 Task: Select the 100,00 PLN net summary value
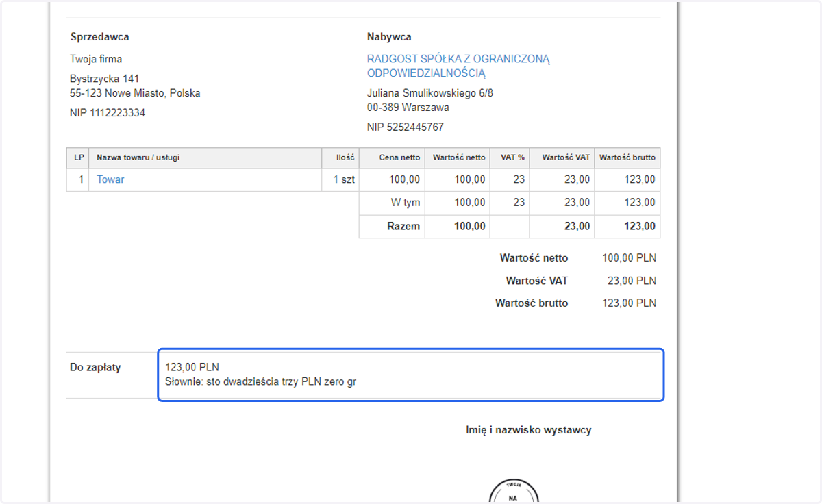point(629,258)
